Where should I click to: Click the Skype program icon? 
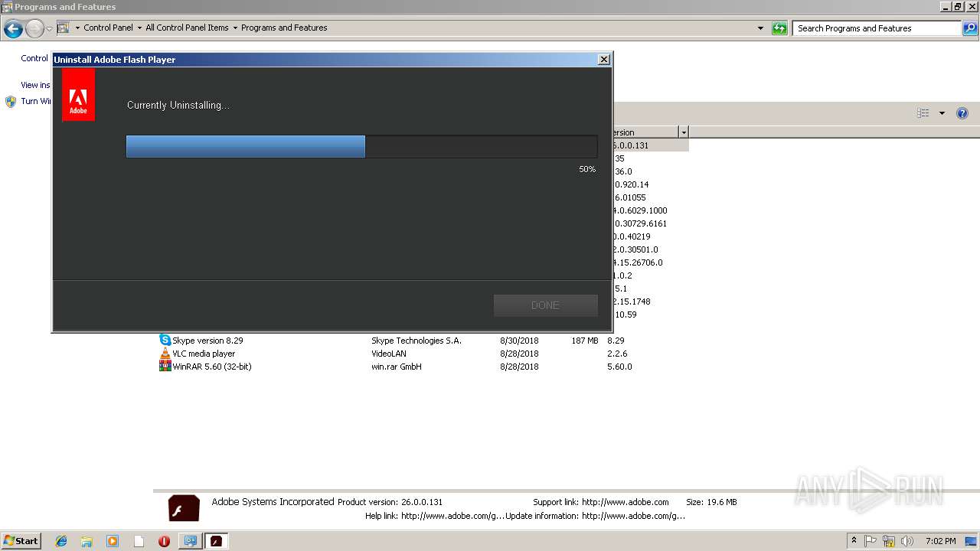click(165, 340)
